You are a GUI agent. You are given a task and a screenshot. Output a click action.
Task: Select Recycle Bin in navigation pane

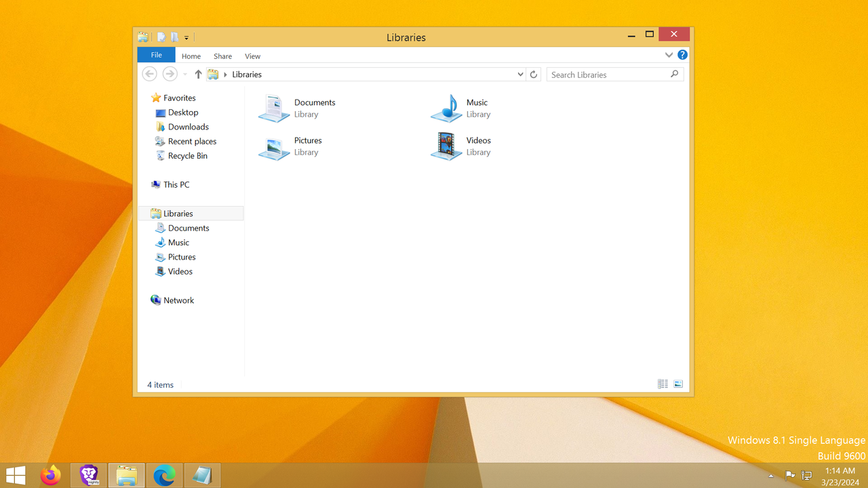point(182,156)
